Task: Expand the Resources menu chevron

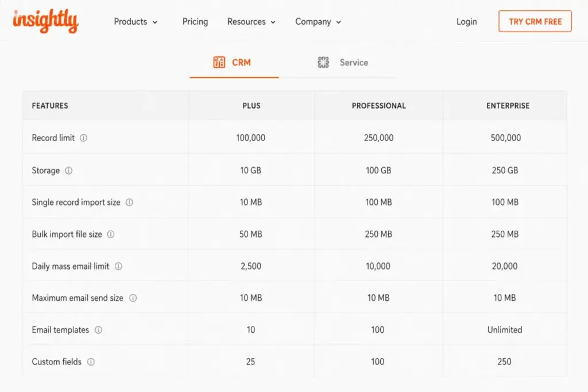Action: (273, 22)
